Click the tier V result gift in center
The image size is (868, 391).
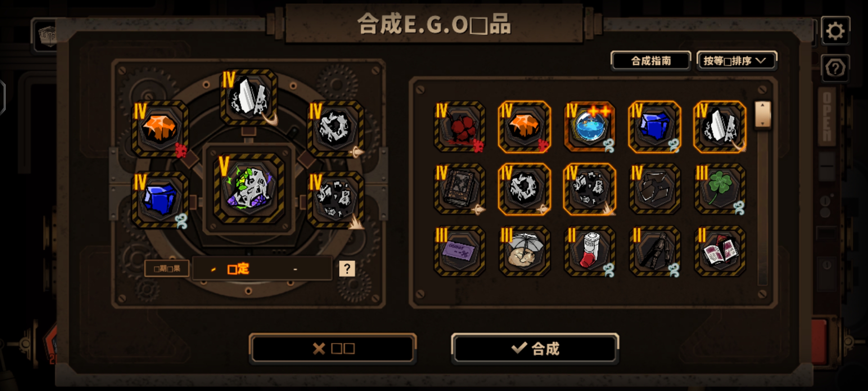249,188
